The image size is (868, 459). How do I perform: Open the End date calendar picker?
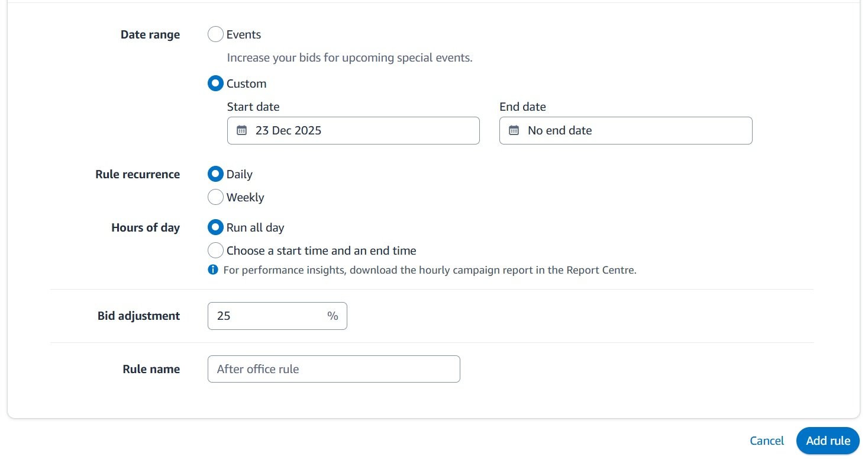pos(514,130)
